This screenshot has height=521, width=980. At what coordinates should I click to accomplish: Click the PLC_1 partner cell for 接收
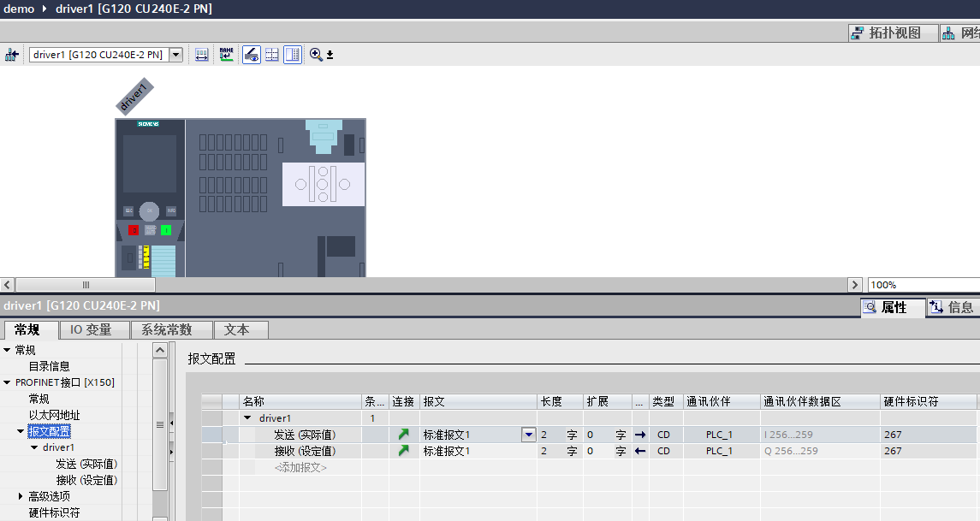point(722,450)
